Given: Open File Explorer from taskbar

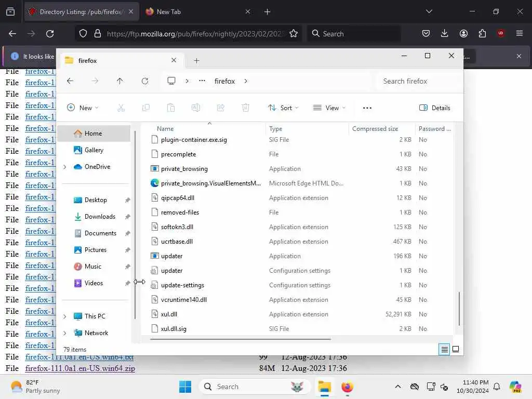Looking at the screenshot, I should 324,387.
